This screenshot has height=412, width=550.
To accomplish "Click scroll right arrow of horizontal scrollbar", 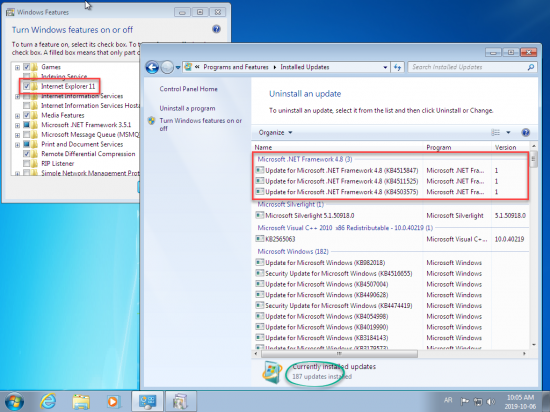I will click(524, 354).
